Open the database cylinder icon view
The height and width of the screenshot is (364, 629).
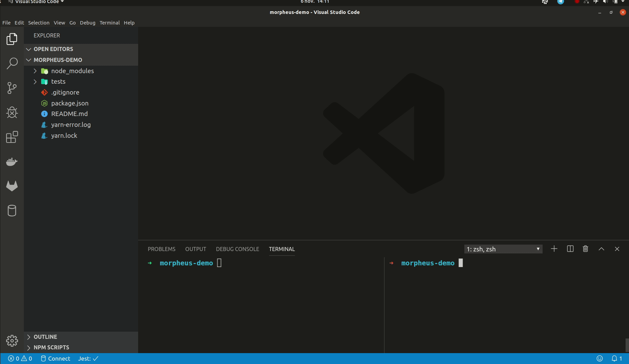pos(12,211)
